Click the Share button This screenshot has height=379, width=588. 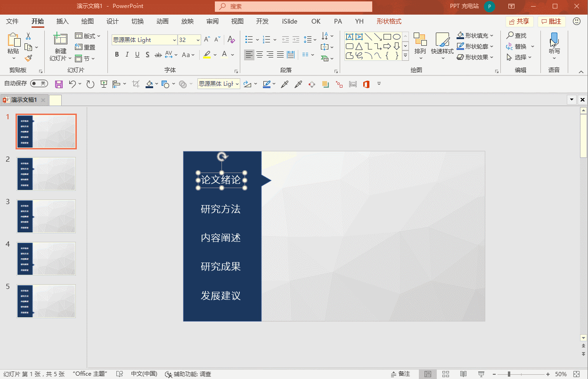coord(519,22)
